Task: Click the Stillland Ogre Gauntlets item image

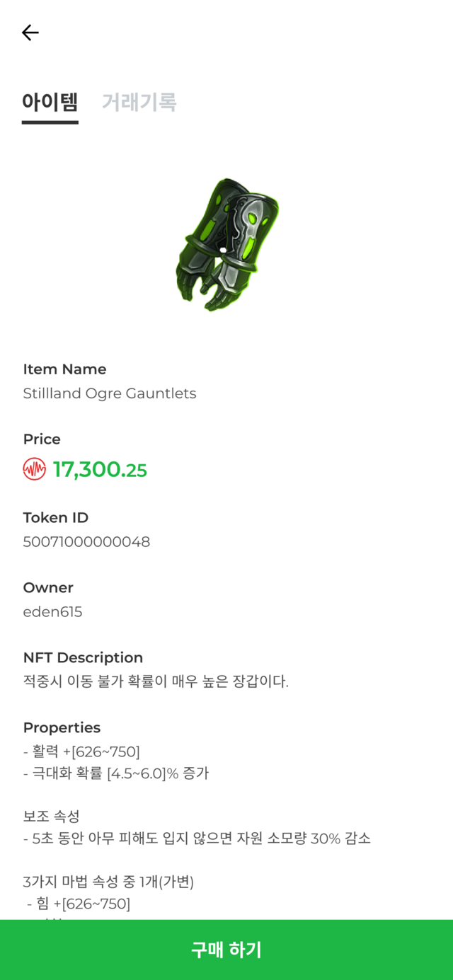Action: coord(225,244)
